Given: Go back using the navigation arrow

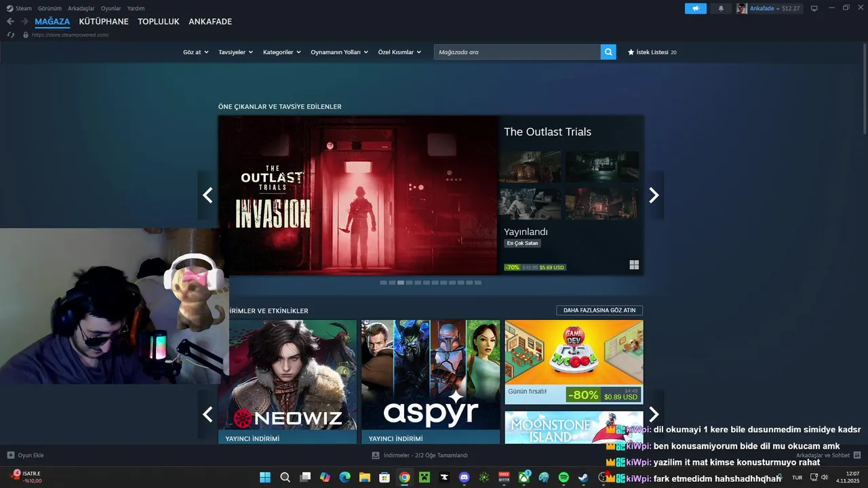Looking at the screenshot, I should [10, 22].
